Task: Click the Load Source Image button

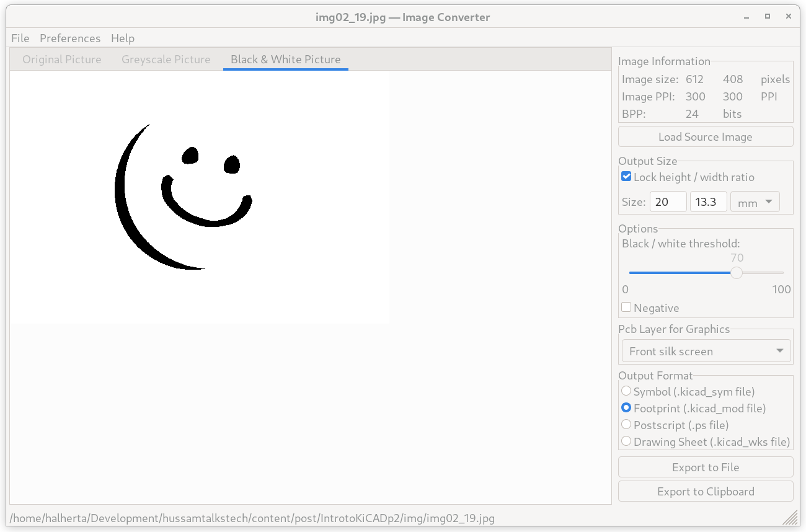Action: (706, 137)
